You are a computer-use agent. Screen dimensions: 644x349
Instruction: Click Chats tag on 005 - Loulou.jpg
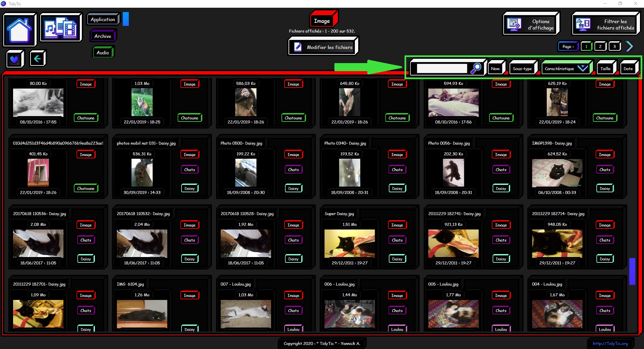coord(501,310)
